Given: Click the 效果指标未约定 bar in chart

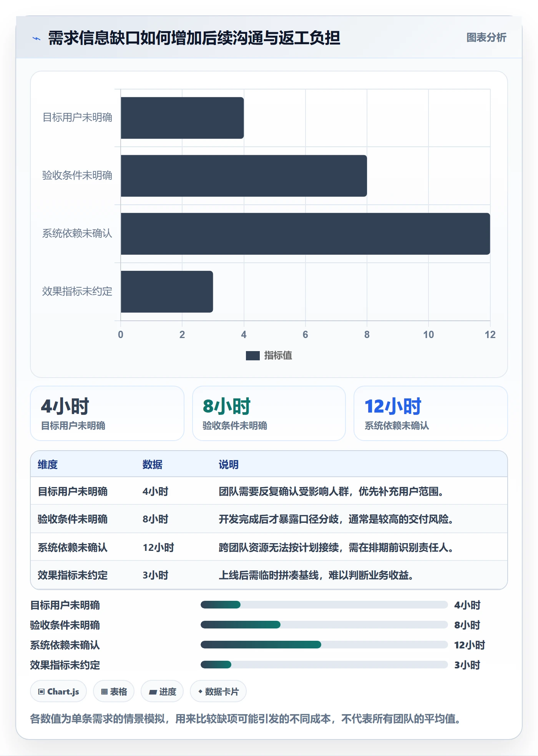Looking at the screenshot, I should [x=167, y=292].
